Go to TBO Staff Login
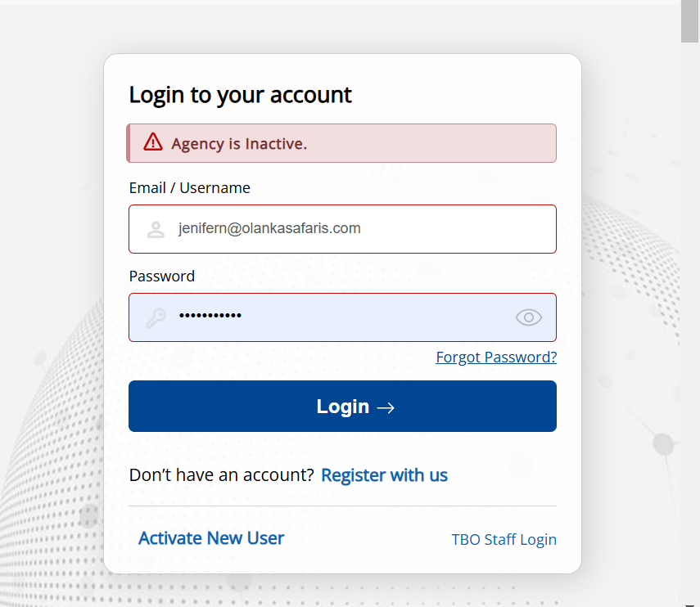 click(x=504, y=540)
